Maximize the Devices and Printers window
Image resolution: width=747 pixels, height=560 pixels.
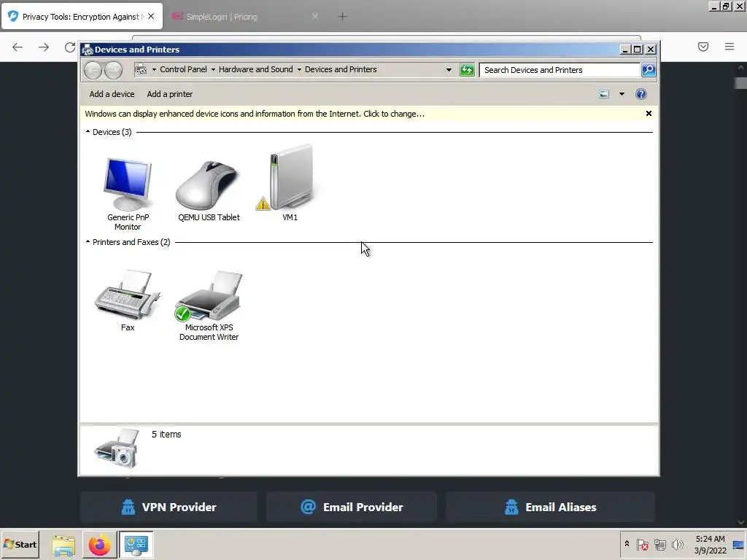[x=638, y=50]
